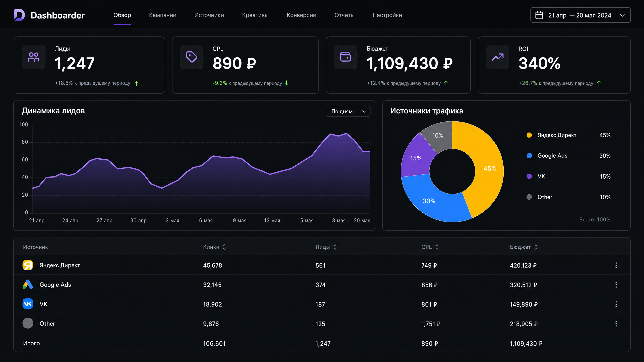Click the Google Ads blue legend dot
The width and height of the screenshot is (644, 362).
(x=529, y=156)
